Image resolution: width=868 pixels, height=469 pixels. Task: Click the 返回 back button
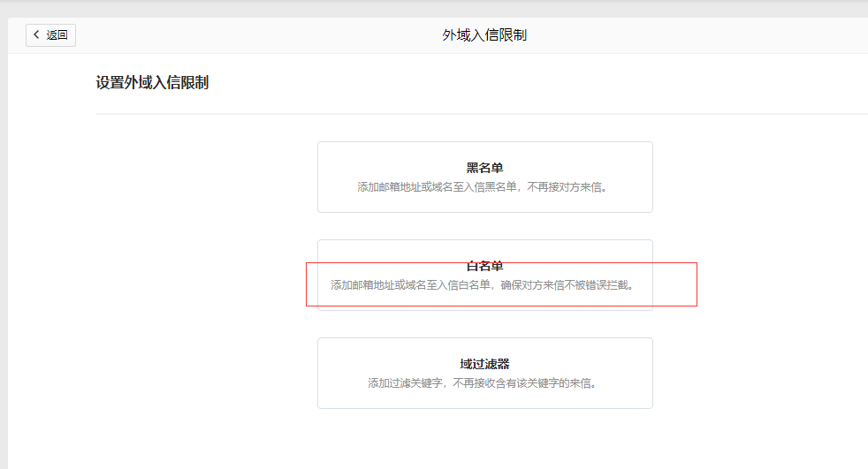pos(50,35)
